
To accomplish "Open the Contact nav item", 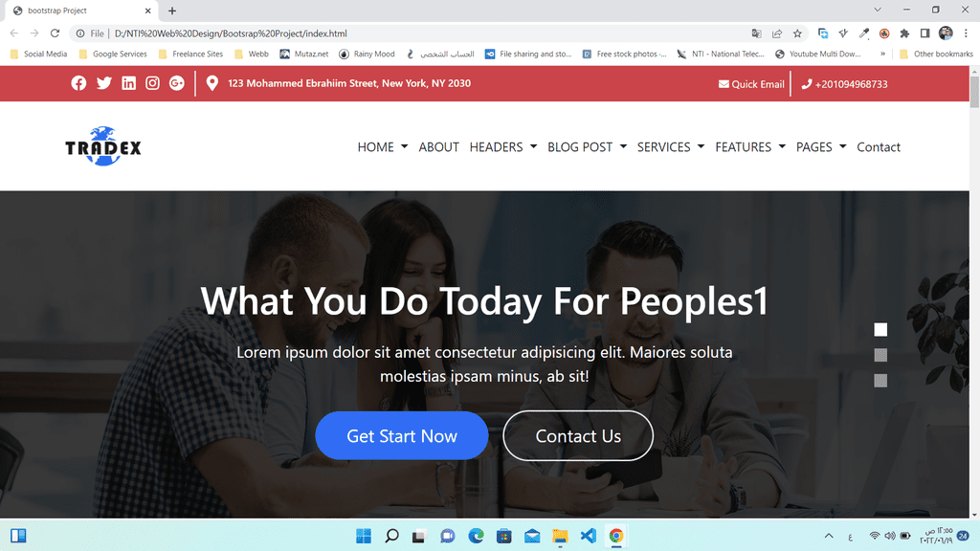I will pyautogui.click(x=879, y=146).
